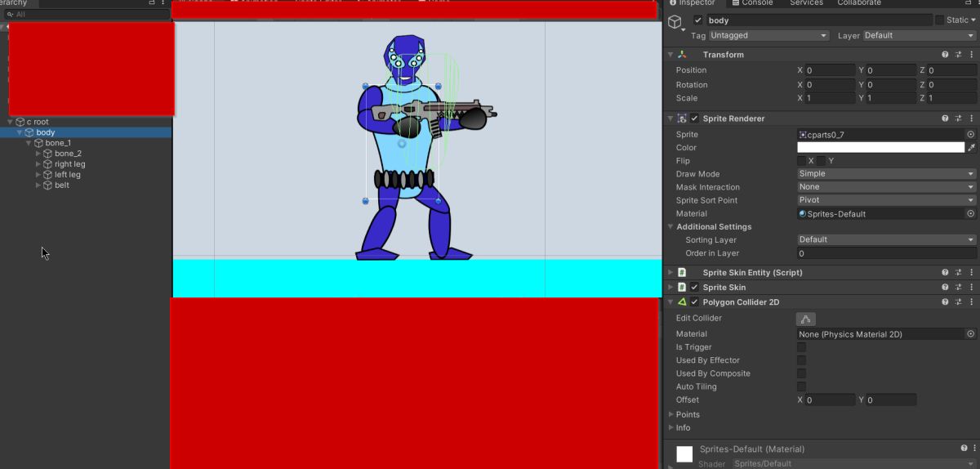Switch to the Services tab
Screen dimensions: 980x469
tap(806, 3)
